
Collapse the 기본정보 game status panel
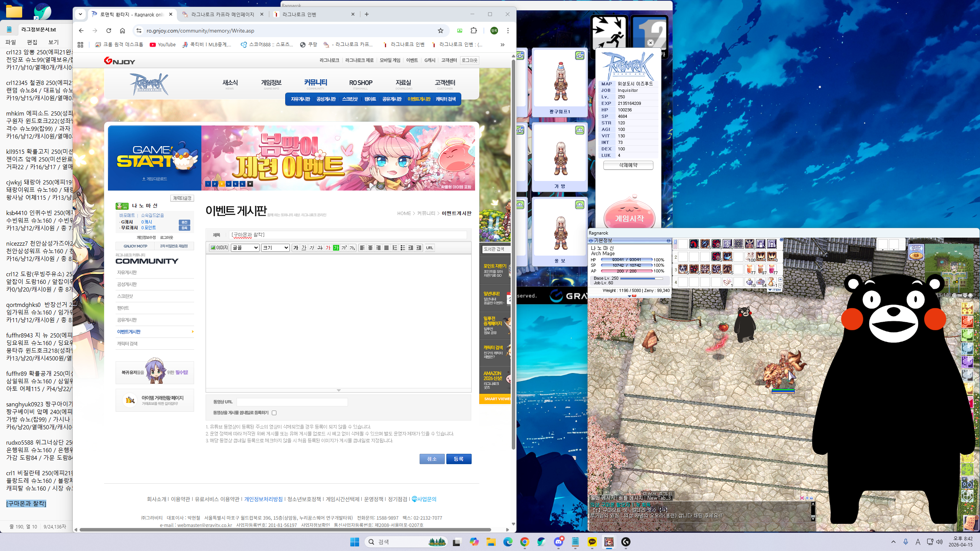[668, 241]
